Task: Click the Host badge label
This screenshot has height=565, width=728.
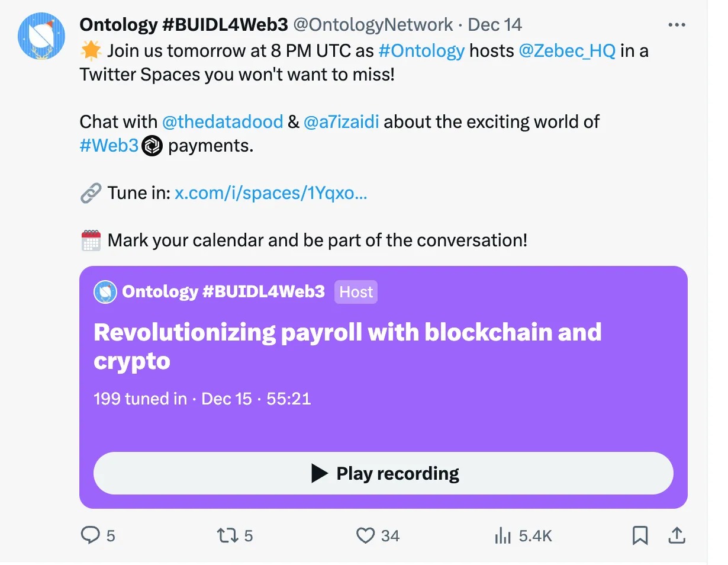Action: [356, 292]
